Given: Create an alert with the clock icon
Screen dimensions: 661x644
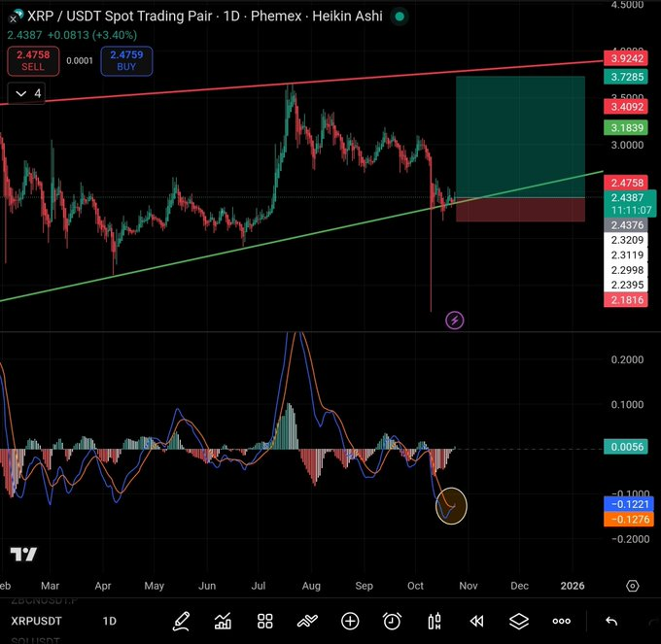Looking at the screenshot, I should tap(392, 621).
